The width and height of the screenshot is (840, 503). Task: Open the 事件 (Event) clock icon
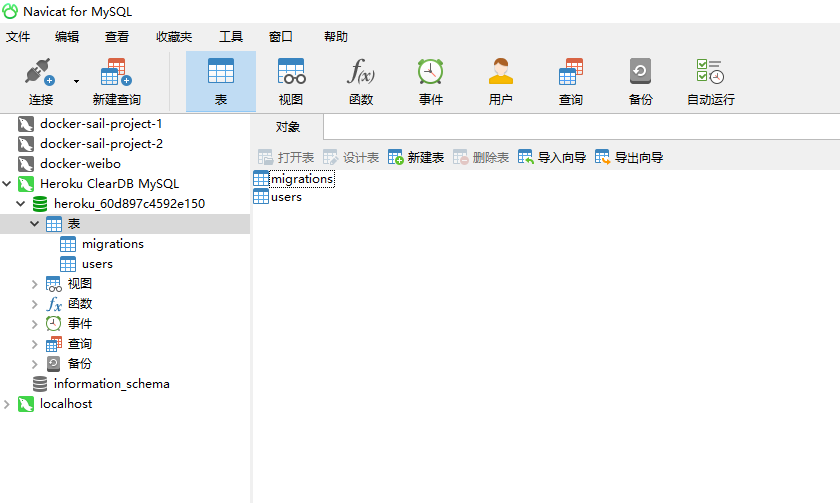tap(431, 71)
